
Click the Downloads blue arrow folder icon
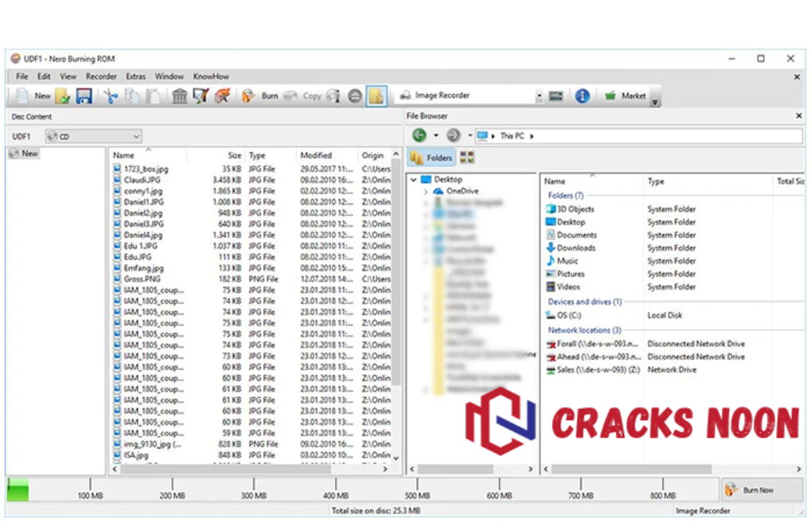pyautogui.click(x=550, y=247)
